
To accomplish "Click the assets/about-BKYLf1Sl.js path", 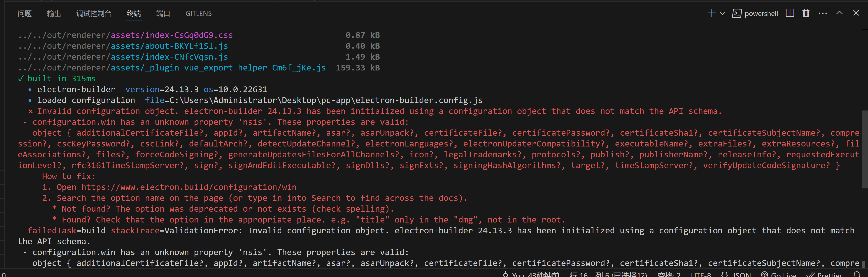I will coord(169,46).
